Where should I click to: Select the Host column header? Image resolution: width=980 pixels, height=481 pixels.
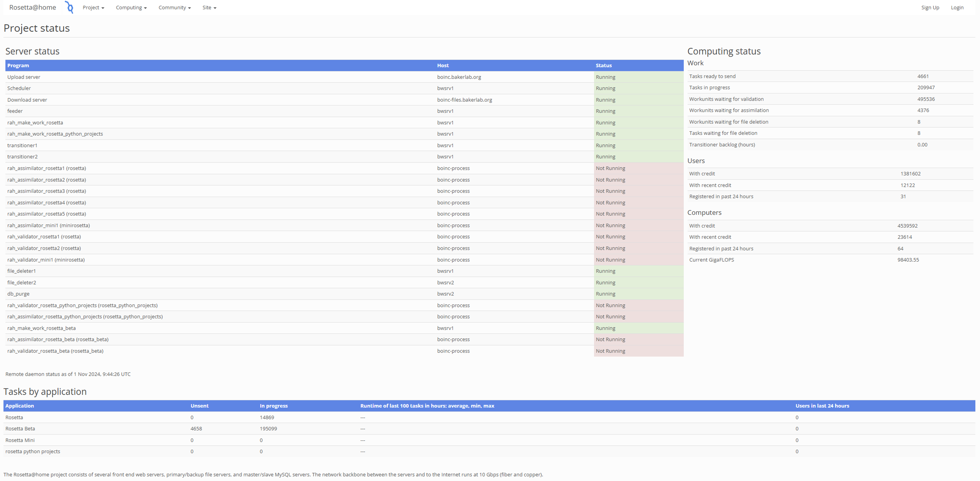click(442, 65)
